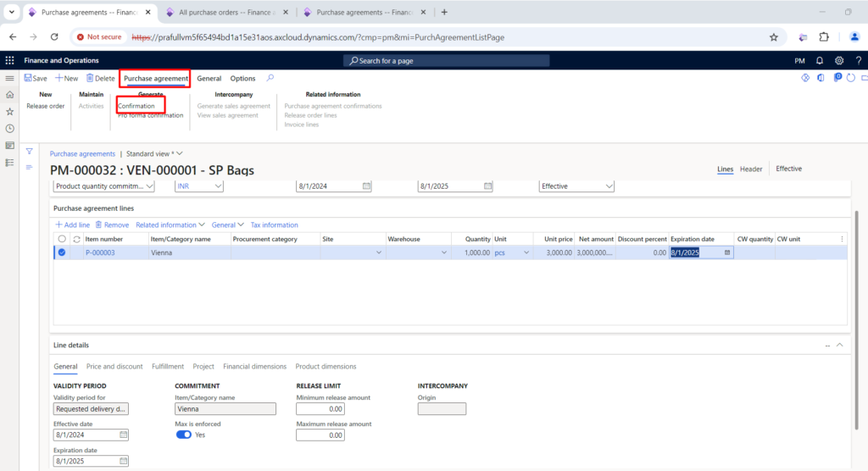
Task: Switch to Financial dimensions tab
Action: point(254,367)
